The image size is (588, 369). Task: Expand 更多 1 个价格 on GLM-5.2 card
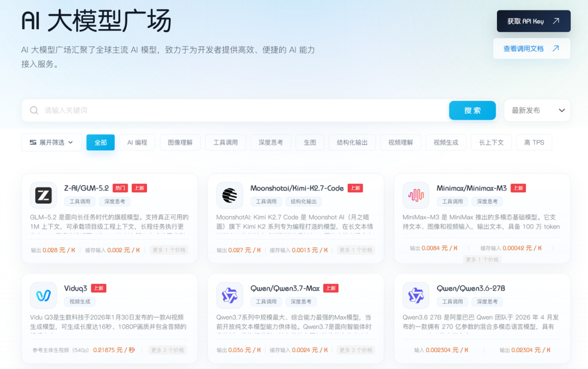coord(169,250)
